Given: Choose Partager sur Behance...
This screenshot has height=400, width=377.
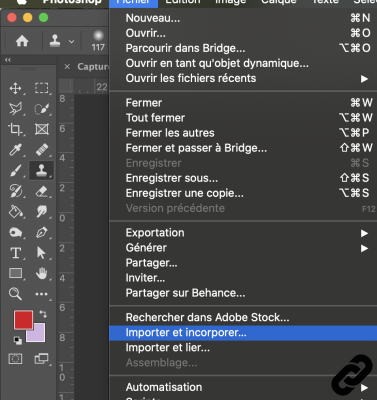Looking at the screenshot, I should pos(243,293).
